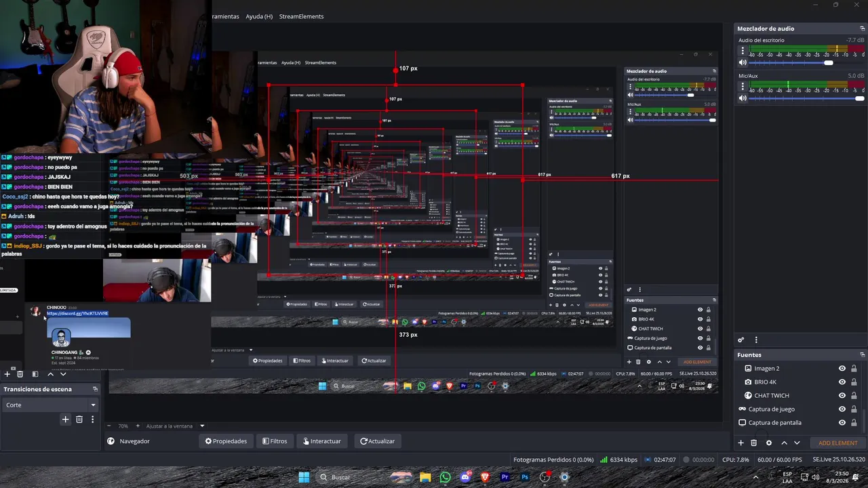
Task: Lock the CHAT TWICH source in main Fuentes
Action: click(854, 395)
